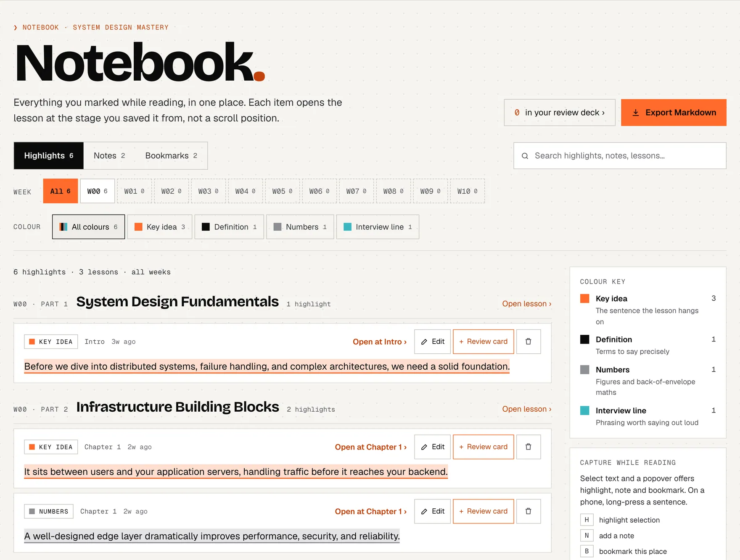Edit the Numbers highlight from Chapter 1

[x=432, y=511]
